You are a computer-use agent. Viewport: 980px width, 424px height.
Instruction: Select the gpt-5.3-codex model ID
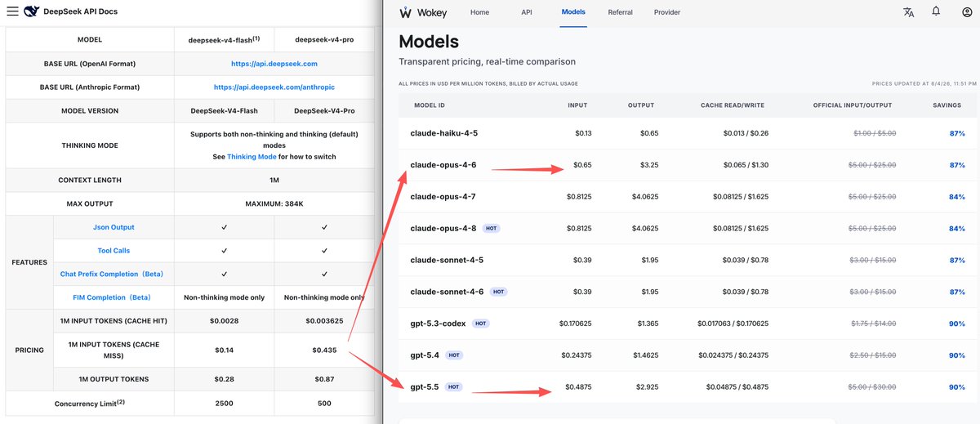click(x=438, y=324)
